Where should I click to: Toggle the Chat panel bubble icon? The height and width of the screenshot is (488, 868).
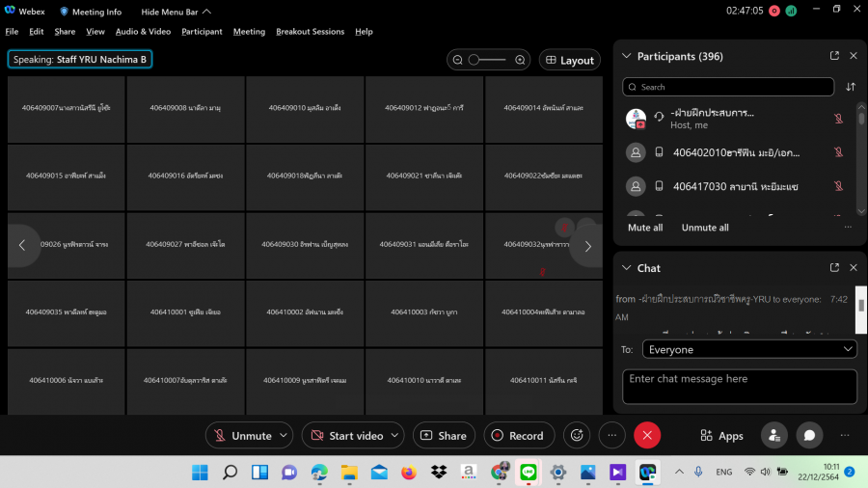[810, 435]
